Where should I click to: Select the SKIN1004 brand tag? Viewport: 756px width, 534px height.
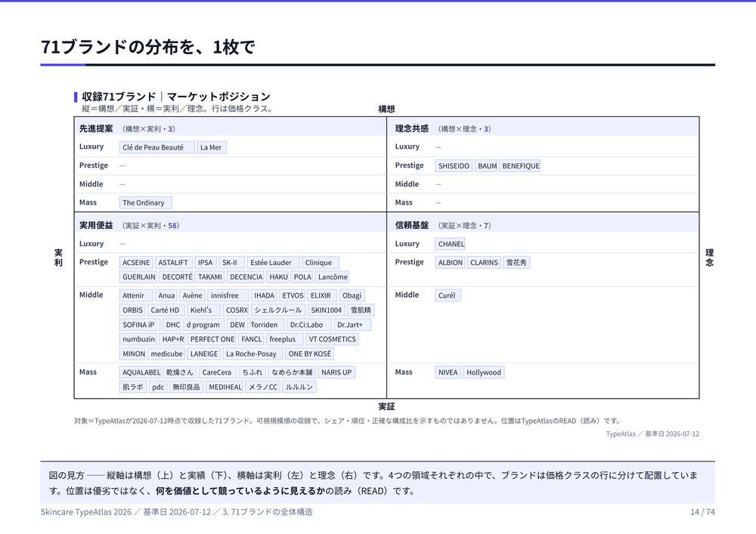pos(325,310)
